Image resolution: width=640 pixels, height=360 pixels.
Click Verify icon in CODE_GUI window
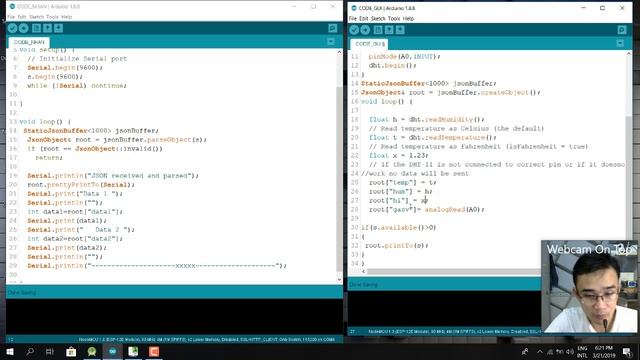click(x=354, y=30)
